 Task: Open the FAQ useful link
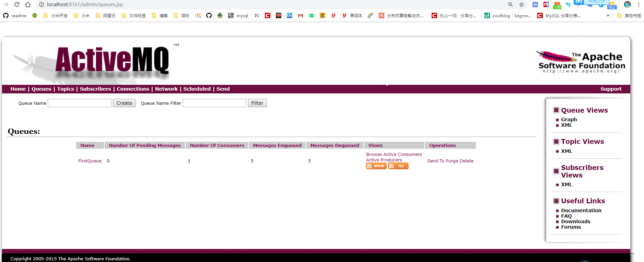(566, 216)
